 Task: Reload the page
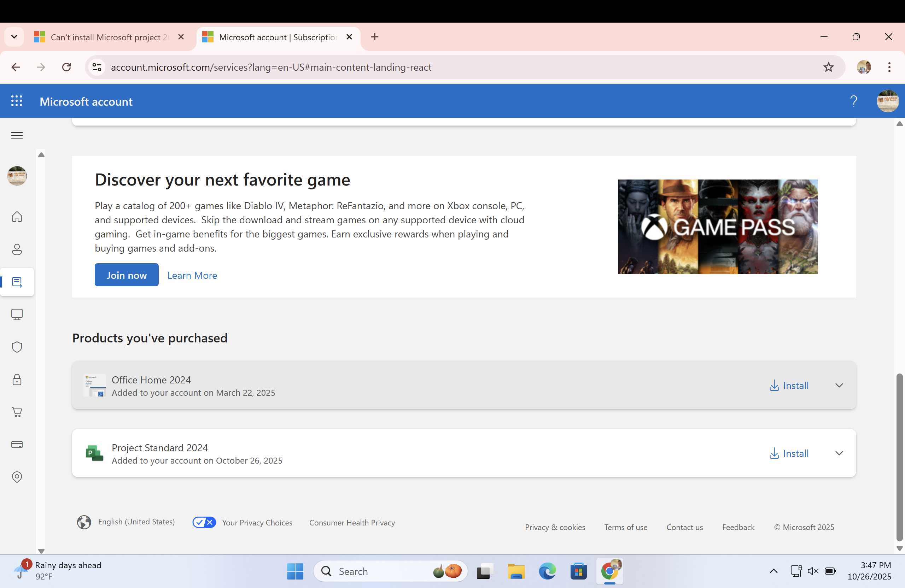point(66,67)
